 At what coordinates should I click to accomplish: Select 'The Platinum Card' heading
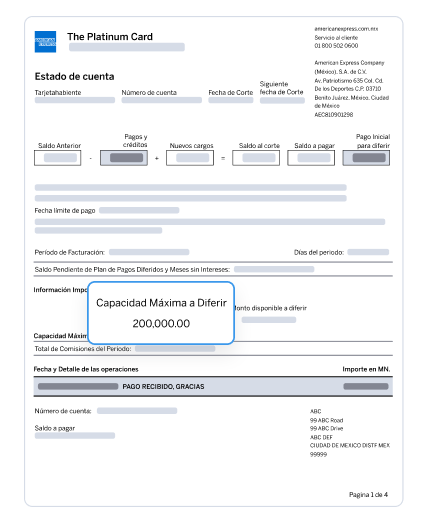(x=110, y=37)
